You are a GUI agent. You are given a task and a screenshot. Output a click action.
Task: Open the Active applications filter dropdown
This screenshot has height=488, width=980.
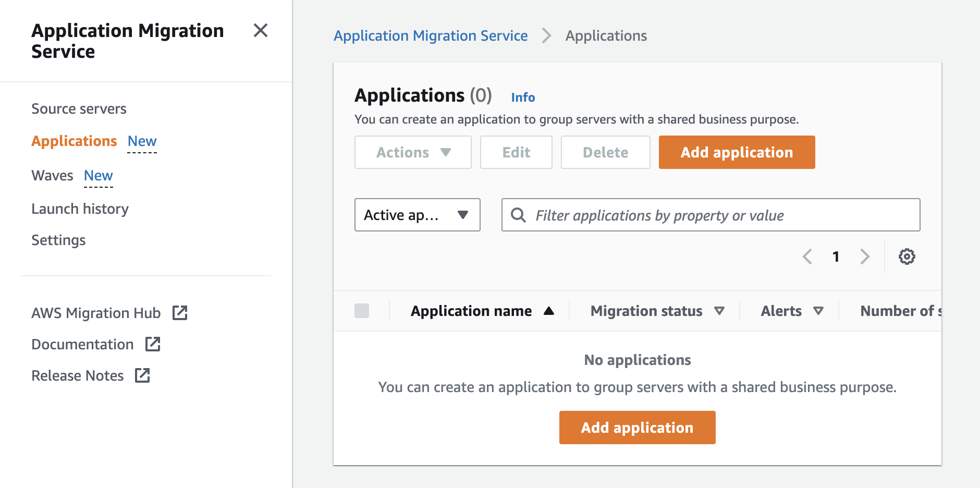click(416, 215)
